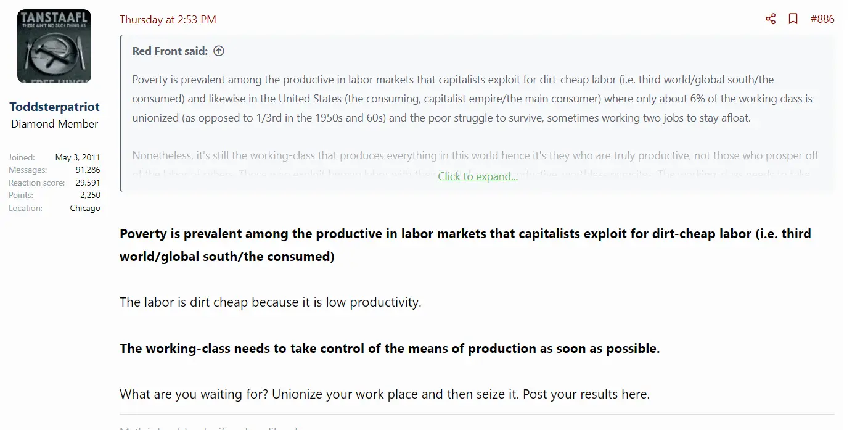Click the bold "Poverty is prevalent" paragraph
This screenshot has height=430, width=868.
click(465, 245)
